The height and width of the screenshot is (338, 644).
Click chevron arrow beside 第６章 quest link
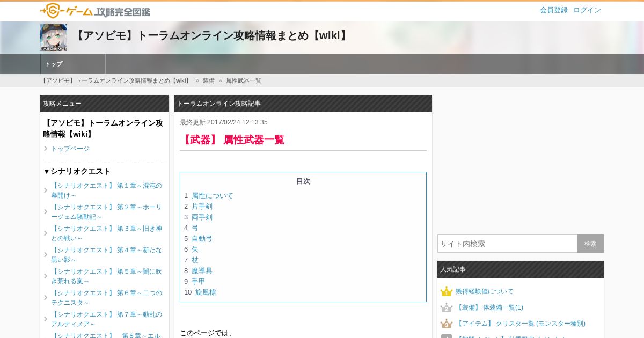pyautogui.click(x=46, y=298)
